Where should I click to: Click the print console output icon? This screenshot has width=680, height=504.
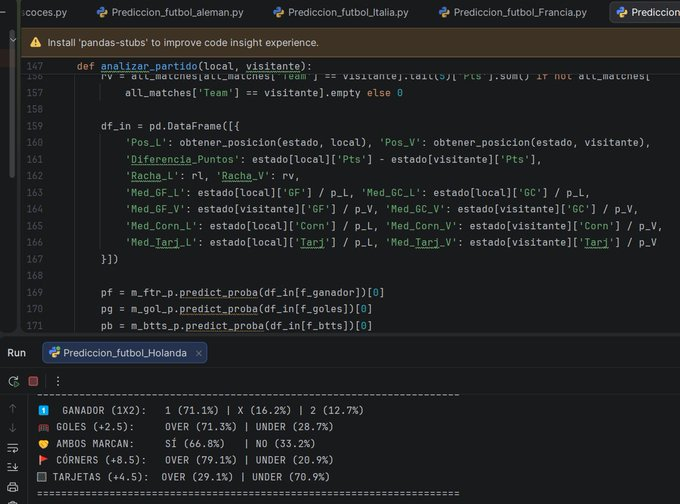click(13, 487)
